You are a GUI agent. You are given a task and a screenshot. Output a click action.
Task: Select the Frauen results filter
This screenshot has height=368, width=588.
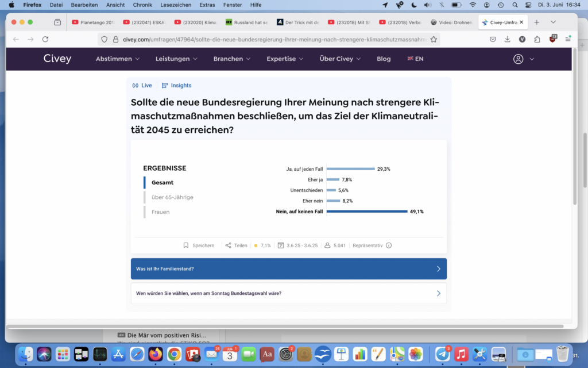[x=160, y=212]
